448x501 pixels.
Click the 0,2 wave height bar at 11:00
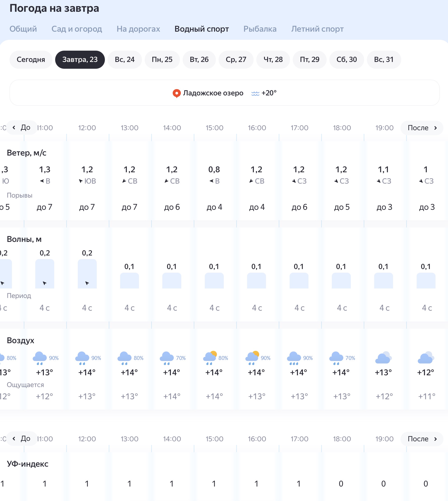coord(45,274)
